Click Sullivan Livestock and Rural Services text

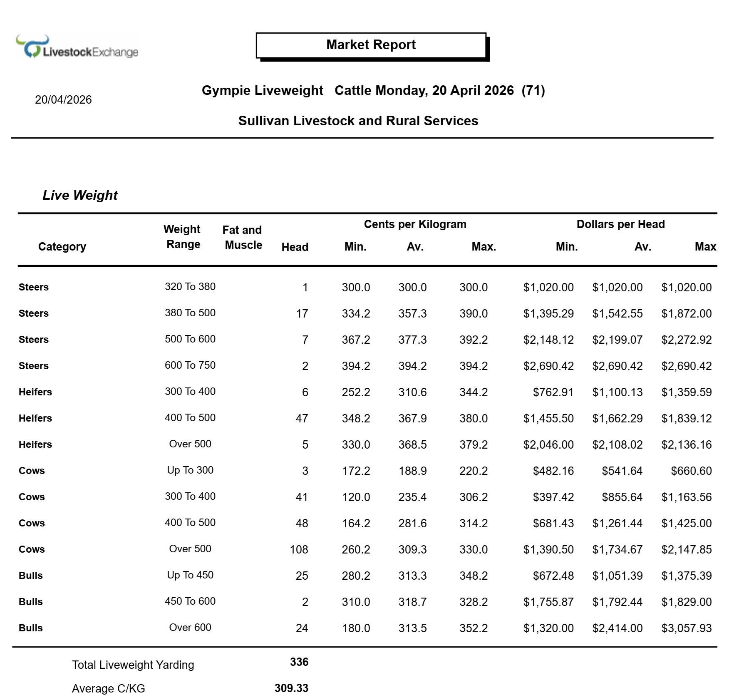(x=358, y=121)
